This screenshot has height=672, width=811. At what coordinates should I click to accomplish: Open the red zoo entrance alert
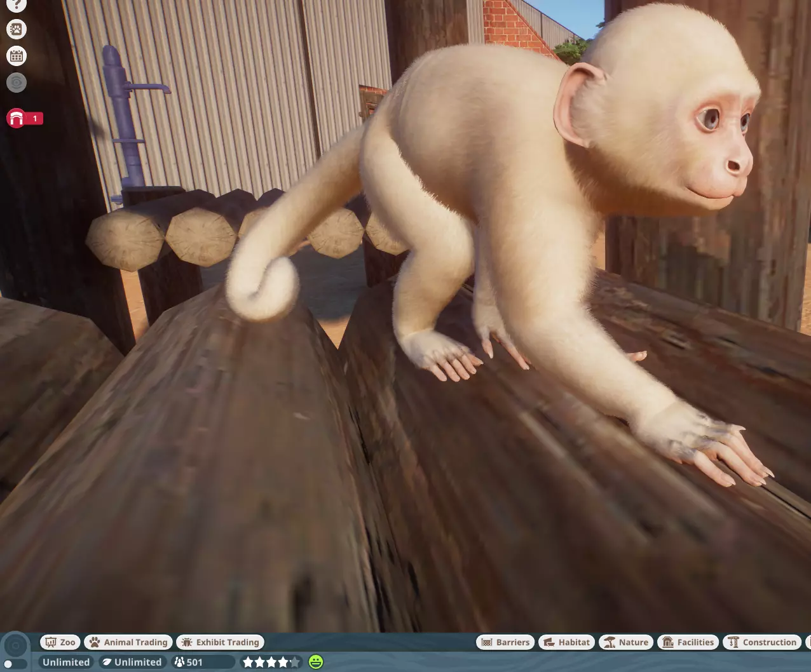[x=17, y=118]
